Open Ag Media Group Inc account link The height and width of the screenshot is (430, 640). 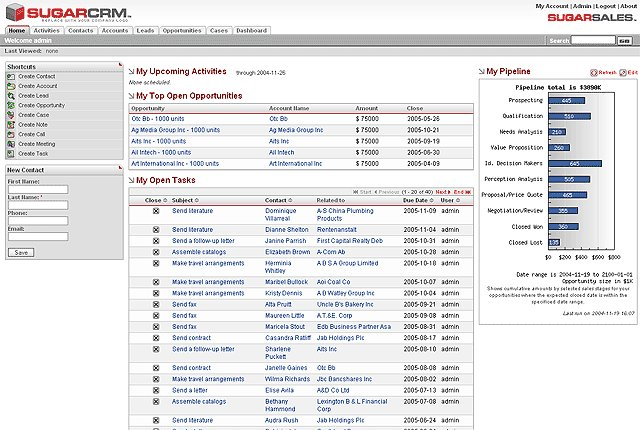[296, 130]
